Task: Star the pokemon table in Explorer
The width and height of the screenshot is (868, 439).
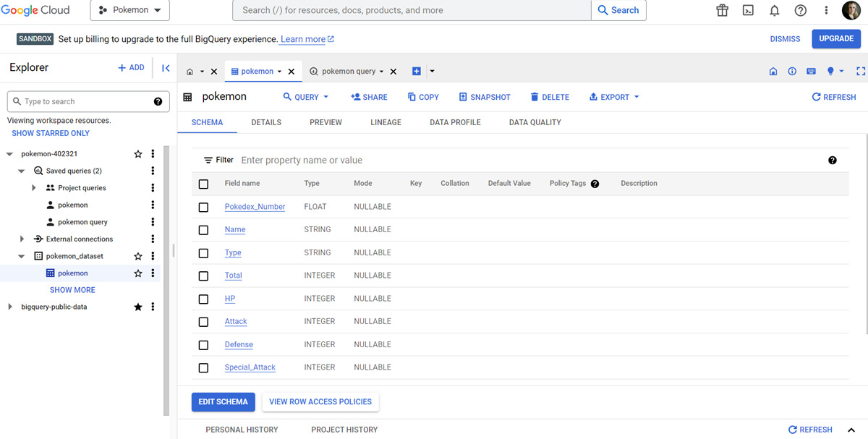Action: click(138, 273)
